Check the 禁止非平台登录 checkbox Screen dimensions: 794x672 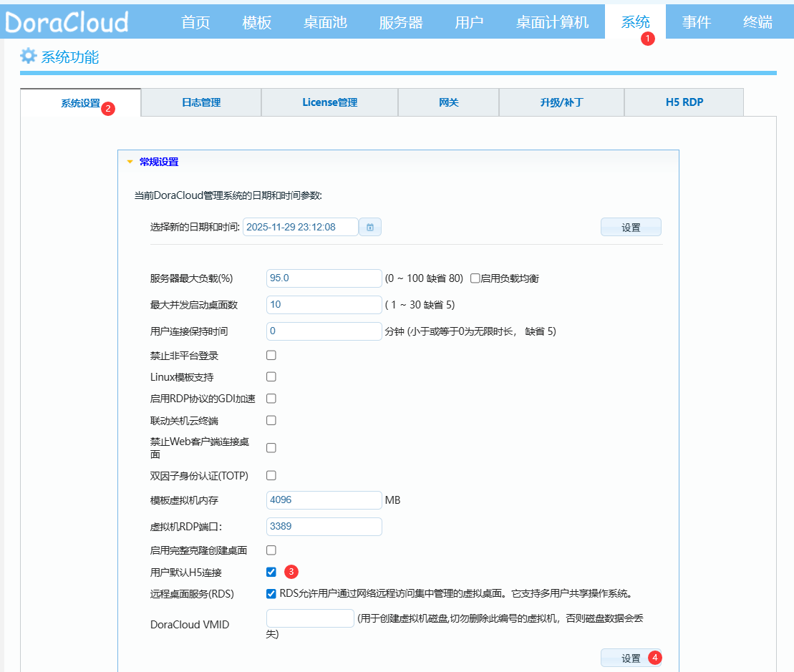271,356
